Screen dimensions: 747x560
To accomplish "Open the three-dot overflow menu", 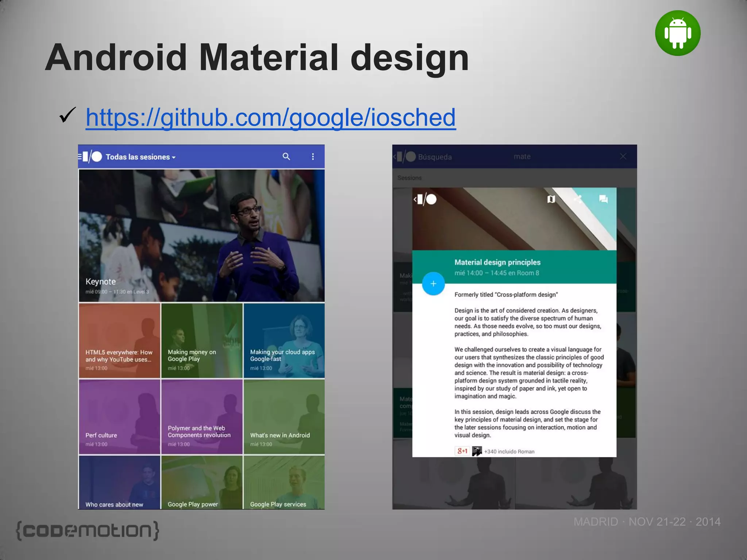I will pos(313,157).
